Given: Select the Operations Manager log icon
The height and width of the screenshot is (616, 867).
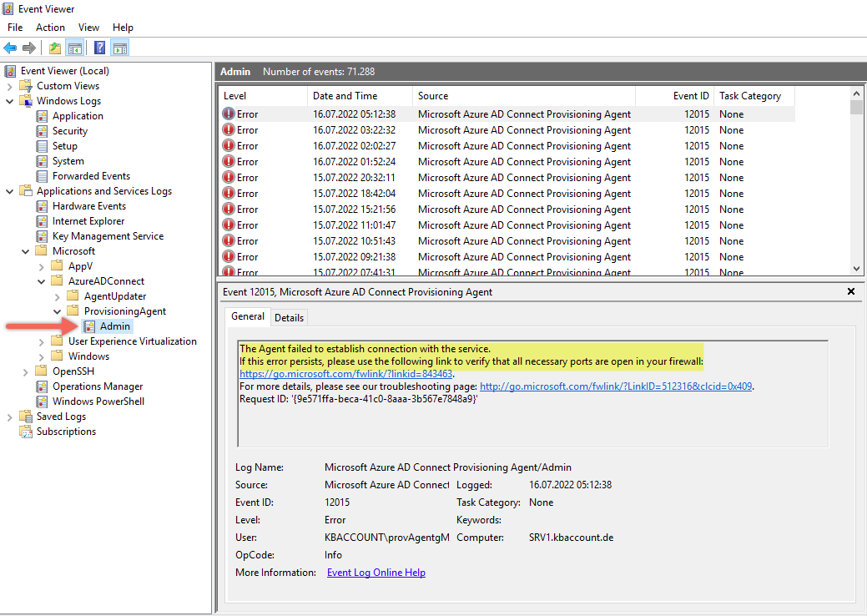Looking at the screenshot, I should coord(42,386).
